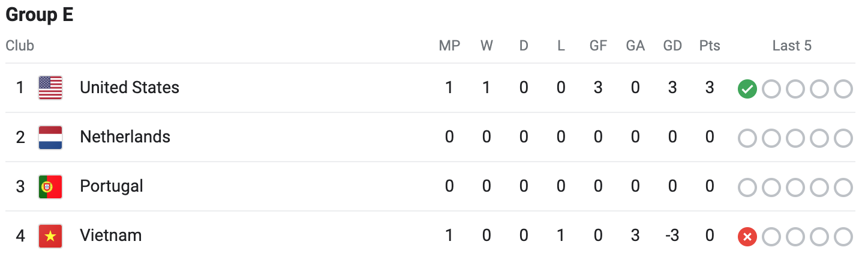Click the Netherlands flag icon
Viewport: 868px width, 265px height.
(x=50, y=137)
